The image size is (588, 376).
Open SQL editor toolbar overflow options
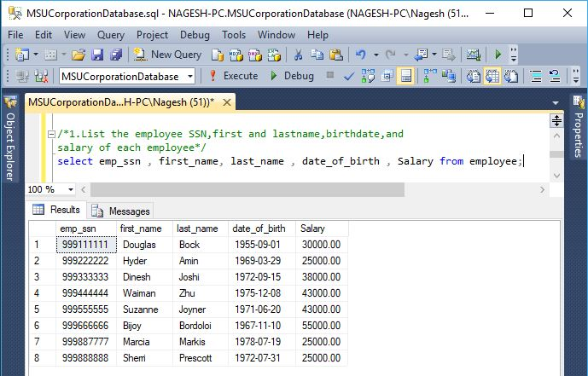coord(576,77)
